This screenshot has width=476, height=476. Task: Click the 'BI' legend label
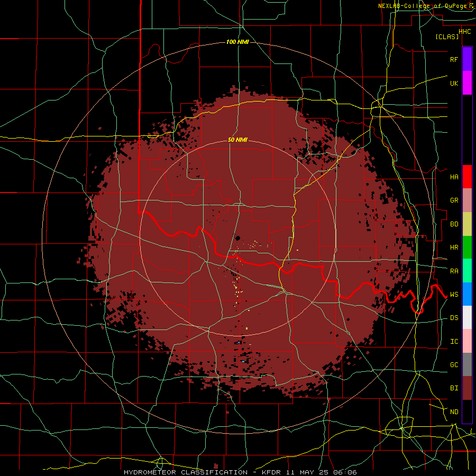tap(454, 388)
